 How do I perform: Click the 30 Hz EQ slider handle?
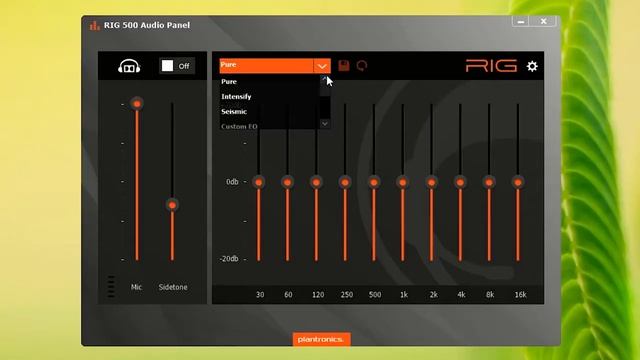258,182
